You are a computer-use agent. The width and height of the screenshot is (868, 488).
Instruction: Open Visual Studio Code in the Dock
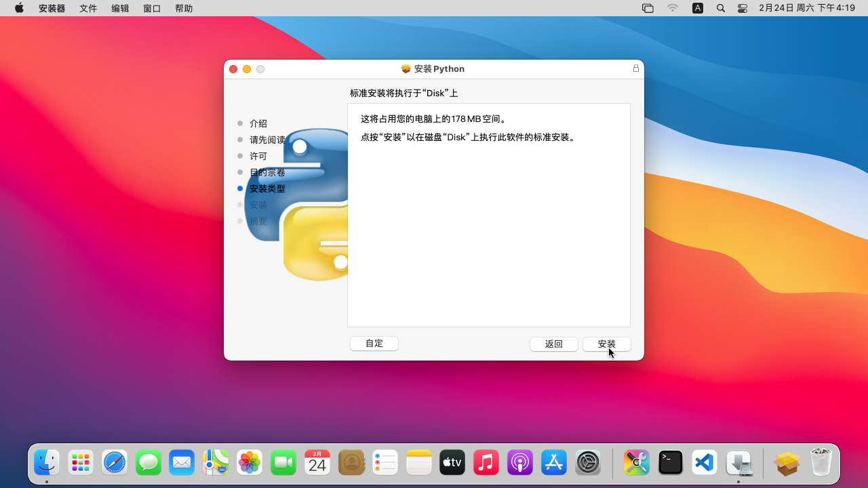(705, 463)
